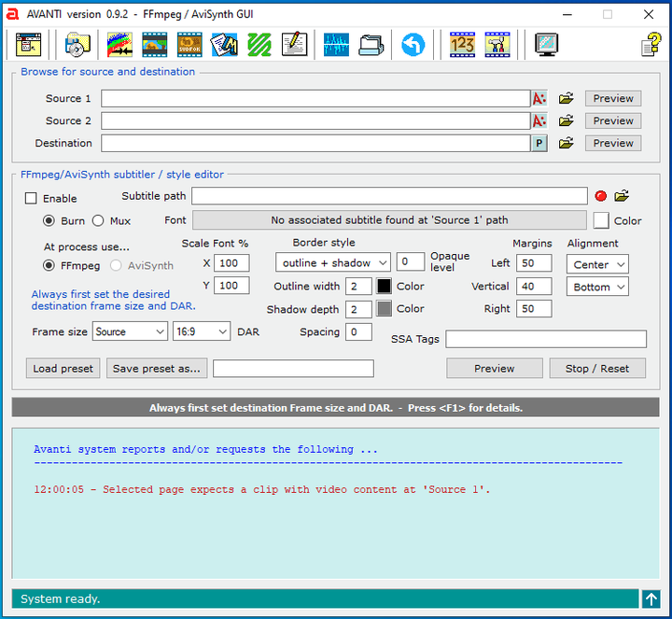Open the help question mark icon

point(651,44)
